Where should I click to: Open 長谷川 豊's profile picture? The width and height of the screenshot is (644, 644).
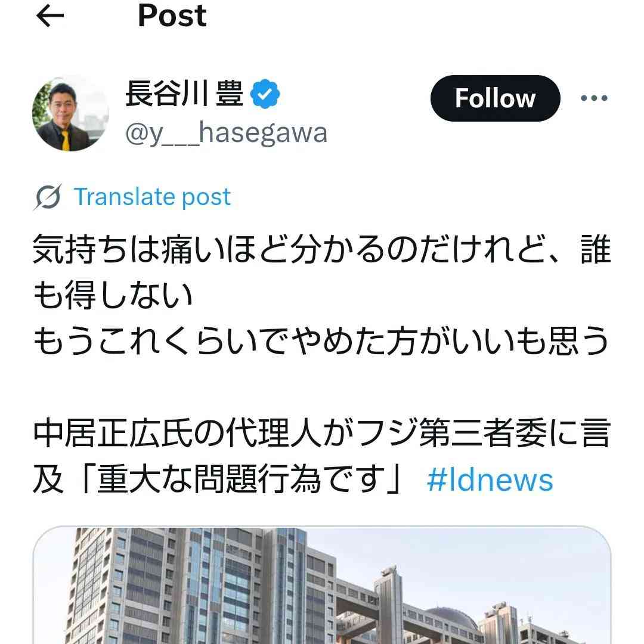[70, 114]
